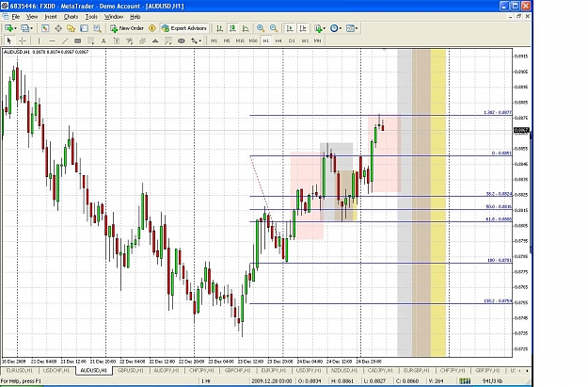Select the Text tool (A)
Screen dimensions: 588x387
[x=103, y=40]
